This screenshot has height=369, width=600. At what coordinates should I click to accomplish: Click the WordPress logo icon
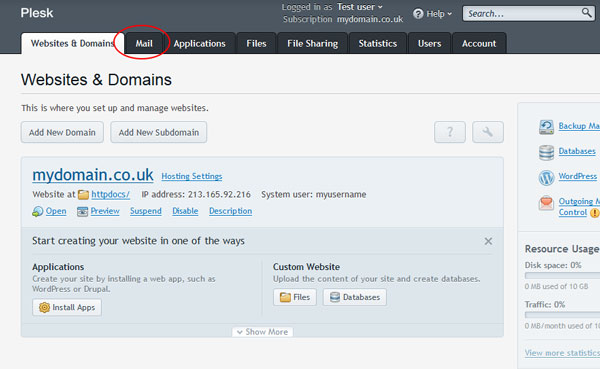click(x=546, y=178)
